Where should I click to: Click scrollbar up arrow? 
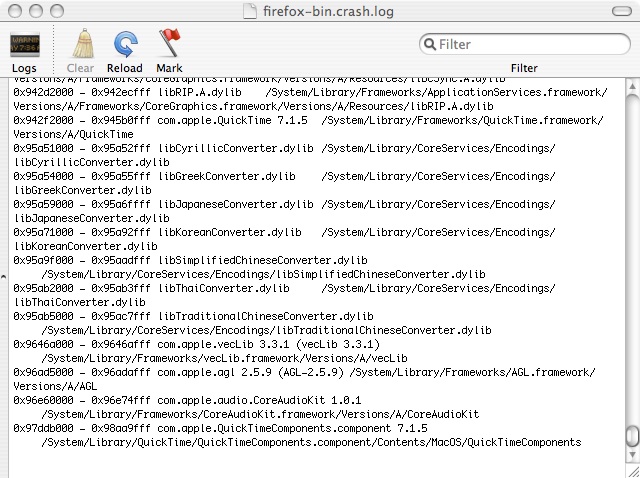pyautogui.click(x=632, y=86)
